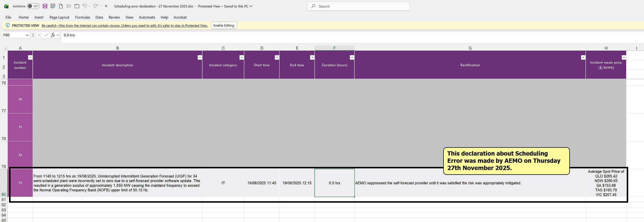The image size is (644, 222).
Task: Click the New blank file icon
Action: point(61,6)
